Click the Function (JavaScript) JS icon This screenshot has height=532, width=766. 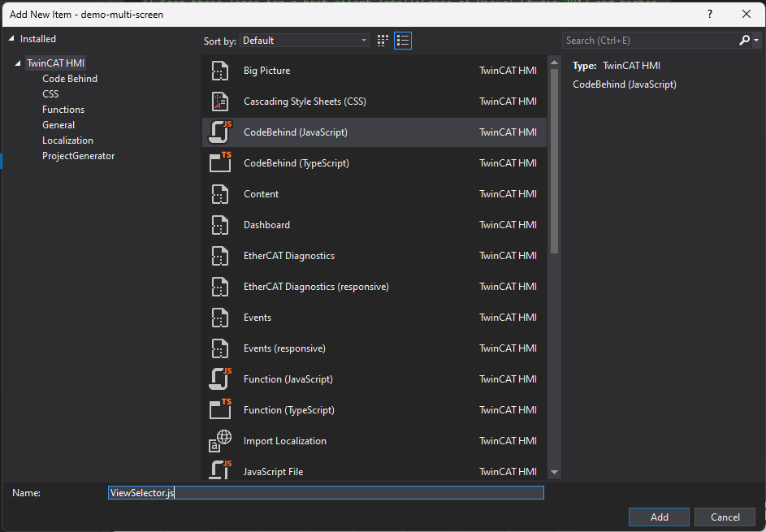[x=220, y=379]
